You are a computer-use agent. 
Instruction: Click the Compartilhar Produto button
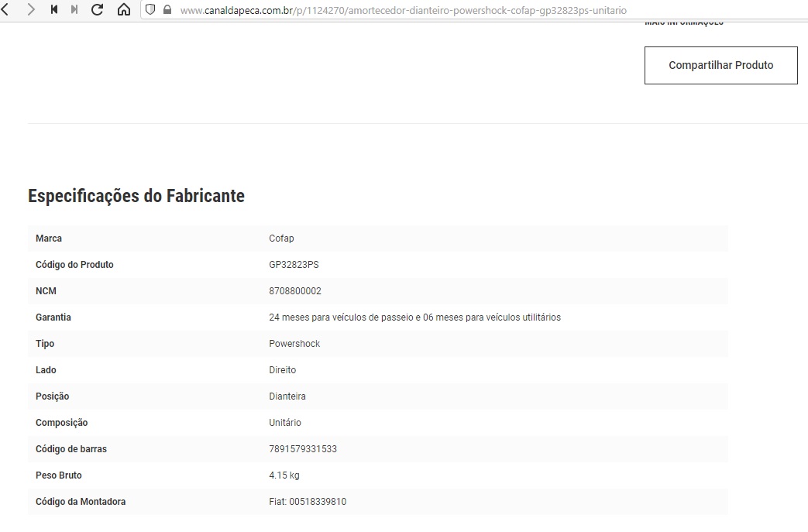pyautogui.click(x=720, y=66)
